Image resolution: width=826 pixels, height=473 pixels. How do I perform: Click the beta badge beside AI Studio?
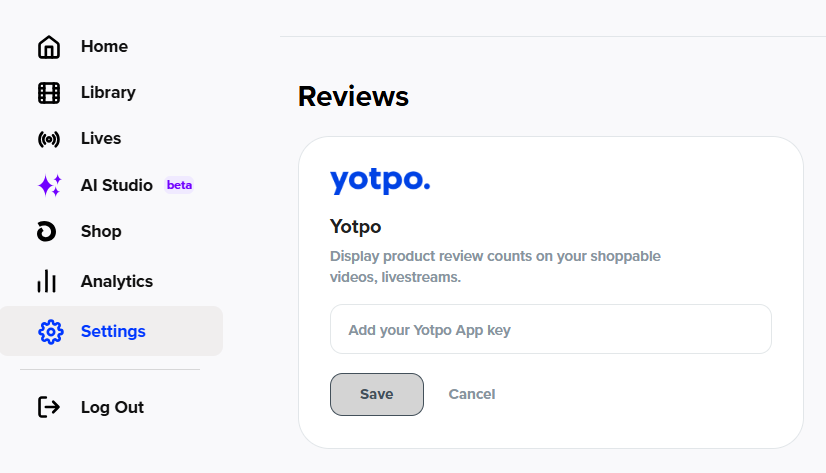click(180, 185)
